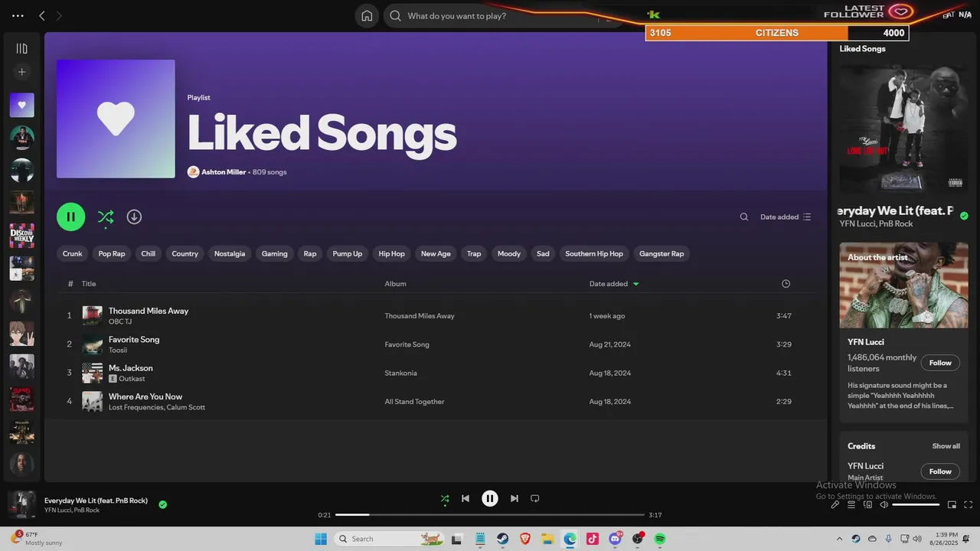Filter by Nostalgia genre chip
The height and width of the screenshot is (551, 980).
click(x=230, y=253)
